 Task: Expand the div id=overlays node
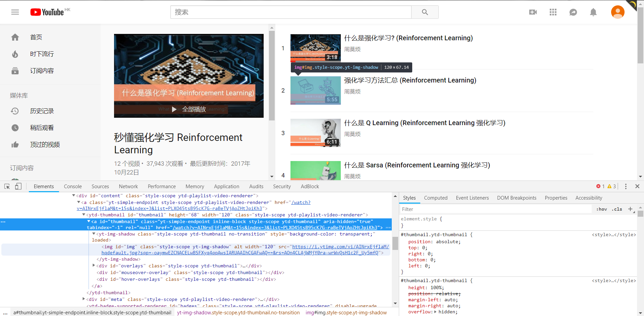(x=94, y=266)
